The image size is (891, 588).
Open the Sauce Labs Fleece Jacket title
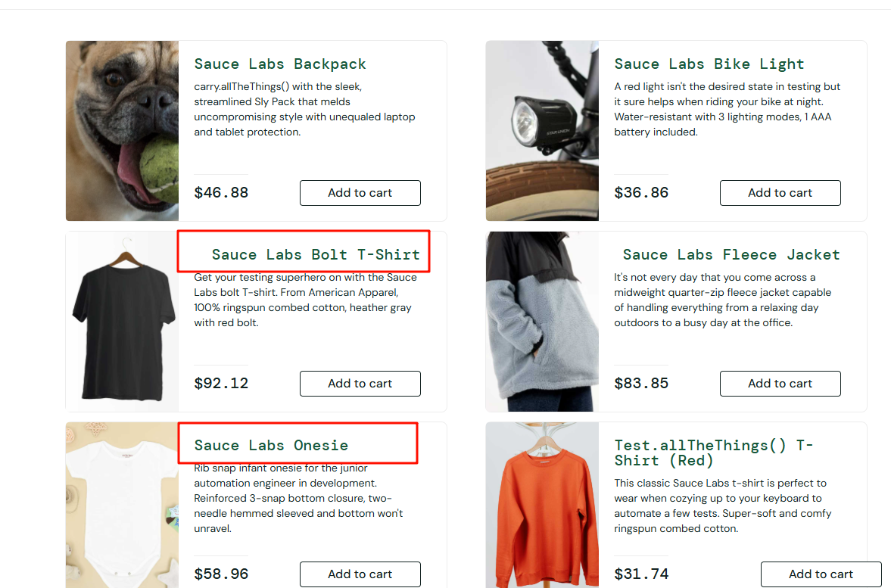click(x=731, y=255)
